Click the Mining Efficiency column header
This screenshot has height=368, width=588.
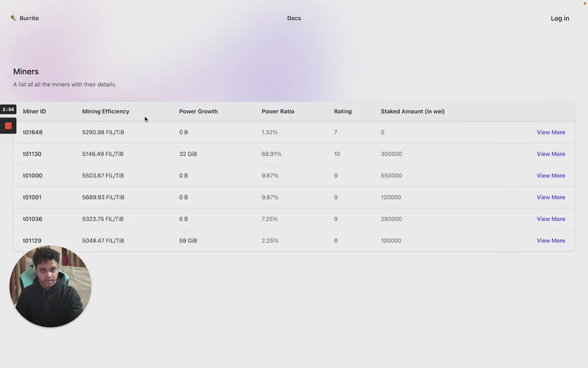106,111
